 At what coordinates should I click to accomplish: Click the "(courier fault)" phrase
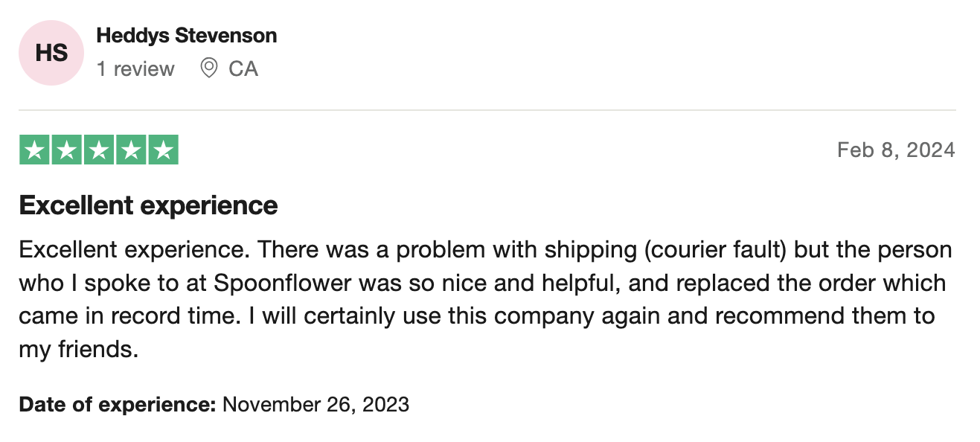click(713, 250)
